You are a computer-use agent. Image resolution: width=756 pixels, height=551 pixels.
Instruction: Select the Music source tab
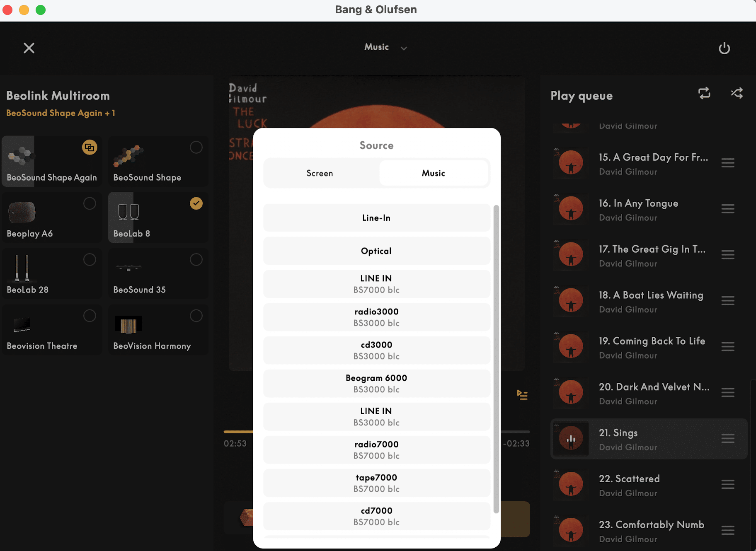click(433, 173)
